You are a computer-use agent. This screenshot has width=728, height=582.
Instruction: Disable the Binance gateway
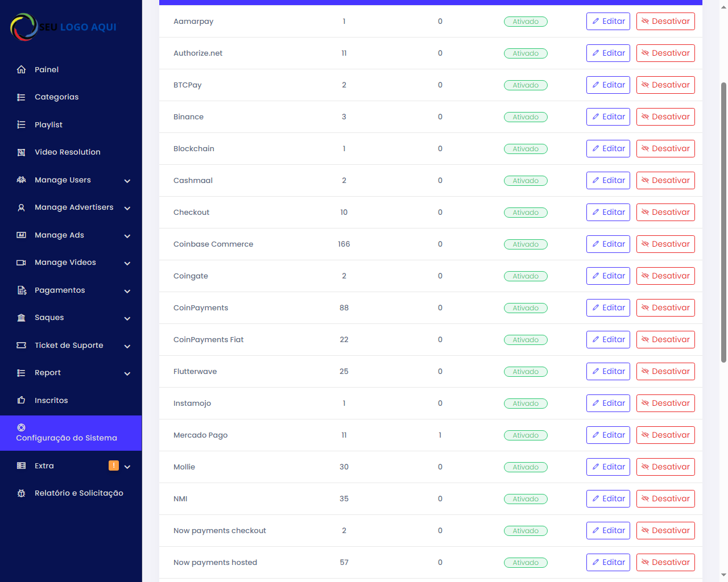tap(665, 117)
